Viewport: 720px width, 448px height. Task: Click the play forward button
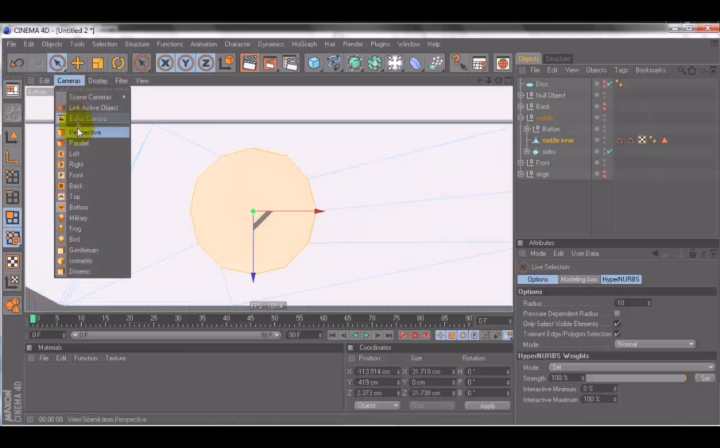pyautogui.click(x=366, y=336)
